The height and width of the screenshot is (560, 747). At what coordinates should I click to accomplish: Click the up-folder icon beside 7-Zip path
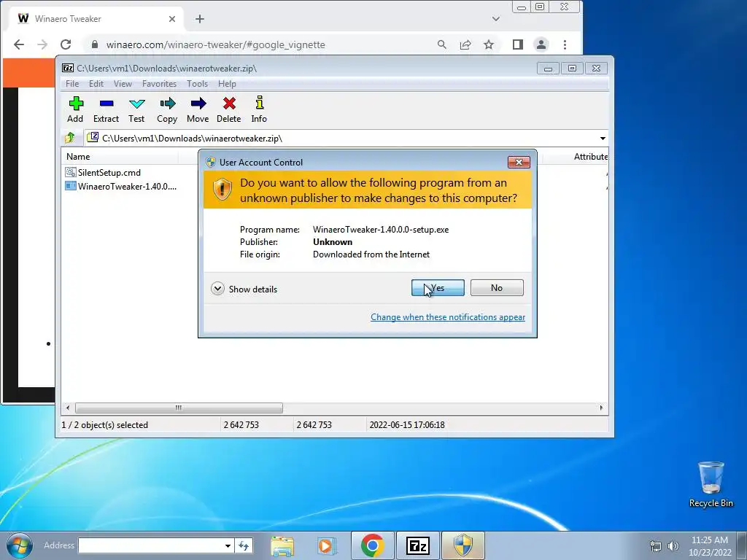(70, 138)
